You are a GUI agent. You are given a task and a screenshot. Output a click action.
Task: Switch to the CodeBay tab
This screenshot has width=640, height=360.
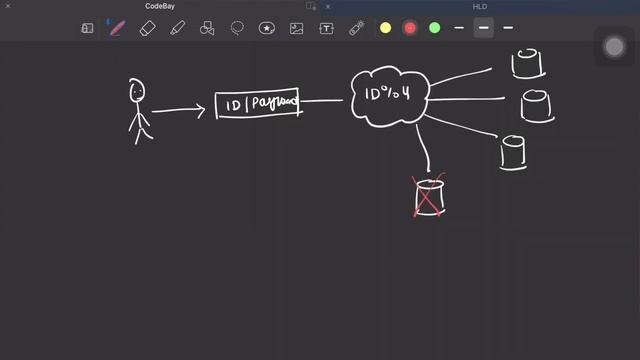tap(160, 6)
